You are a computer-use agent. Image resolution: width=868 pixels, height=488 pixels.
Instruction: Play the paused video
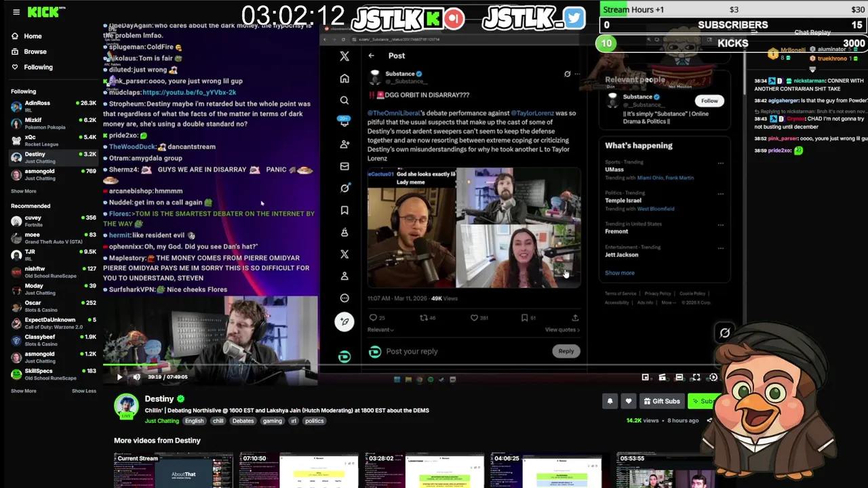click(x=119, y=377)
